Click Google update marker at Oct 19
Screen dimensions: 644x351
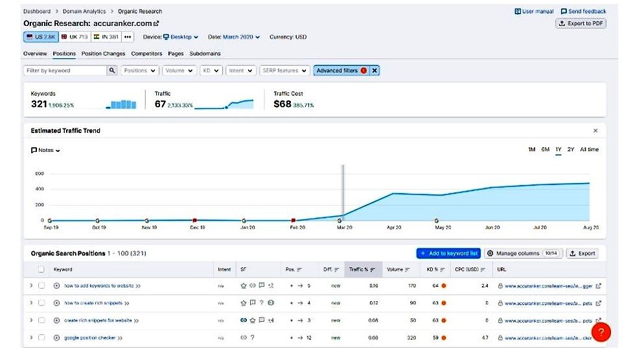pyautogui.click(x=97, y=221)
